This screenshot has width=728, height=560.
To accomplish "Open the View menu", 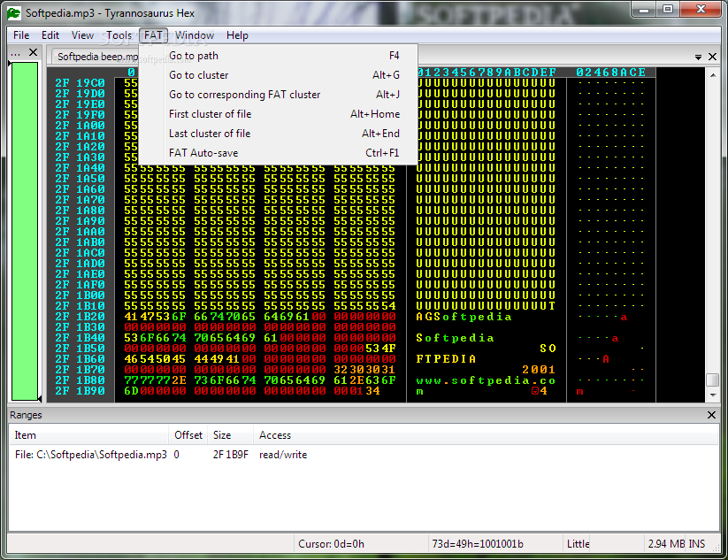I will coord(82,35).
